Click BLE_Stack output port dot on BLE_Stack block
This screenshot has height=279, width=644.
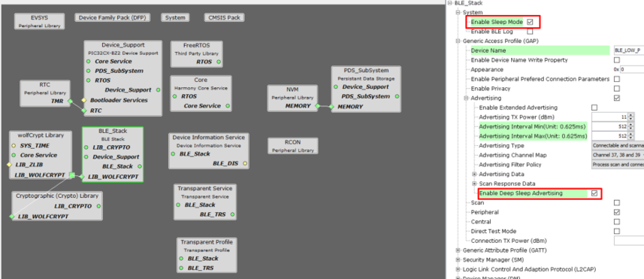tap(140, 166)
